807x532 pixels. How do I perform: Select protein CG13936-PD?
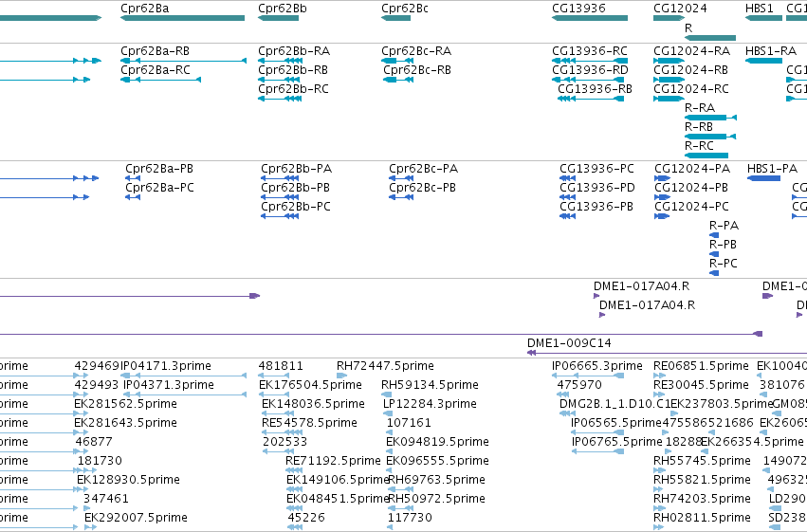click(568, 197)
